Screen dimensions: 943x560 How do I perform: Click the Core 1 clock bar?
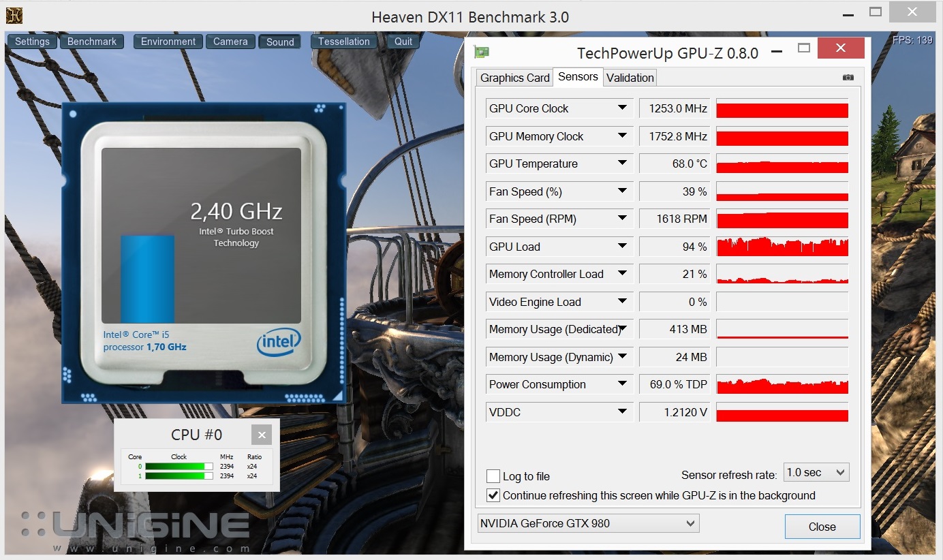coord(179,476)
